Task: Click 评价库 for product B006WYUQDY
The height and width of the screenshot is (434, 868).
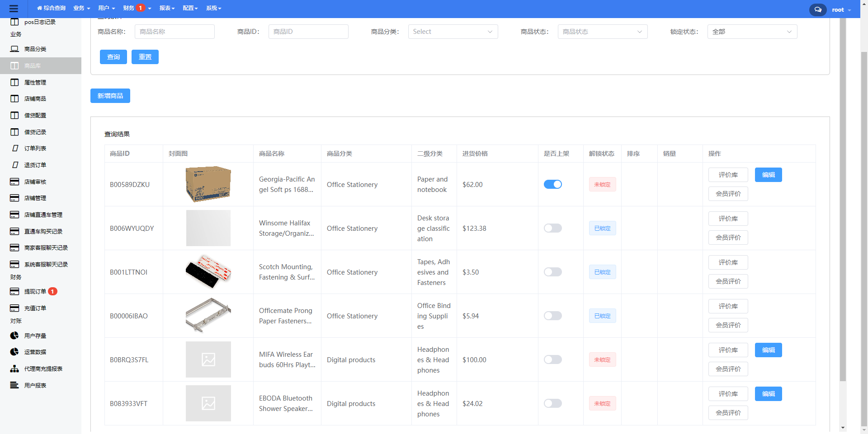Action: [728, 219]
